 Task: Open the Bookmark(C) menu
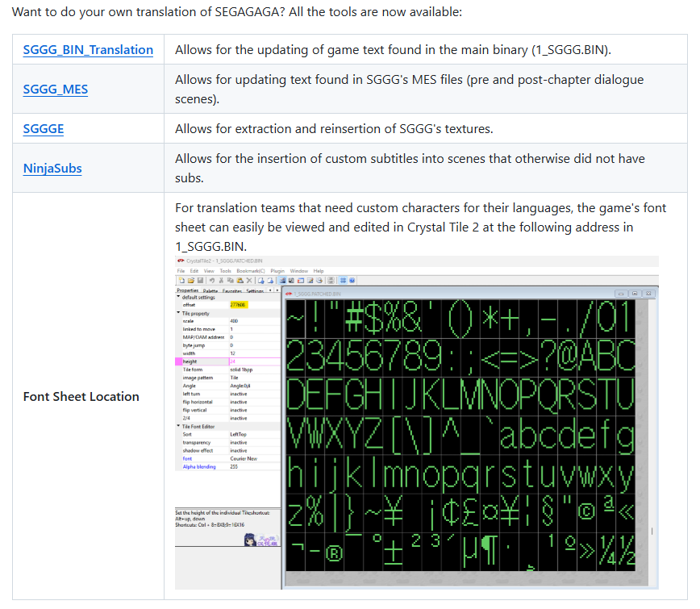(x=251, y=271)
